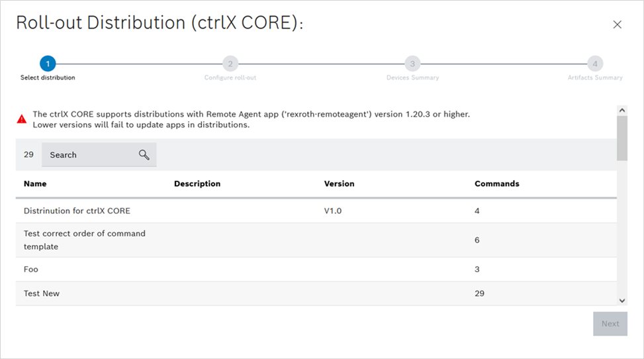This screenshot has height=359, width=644.
Task: Choose Test correct order of command template
Action: pyautogui.click(x=84, y=240)
